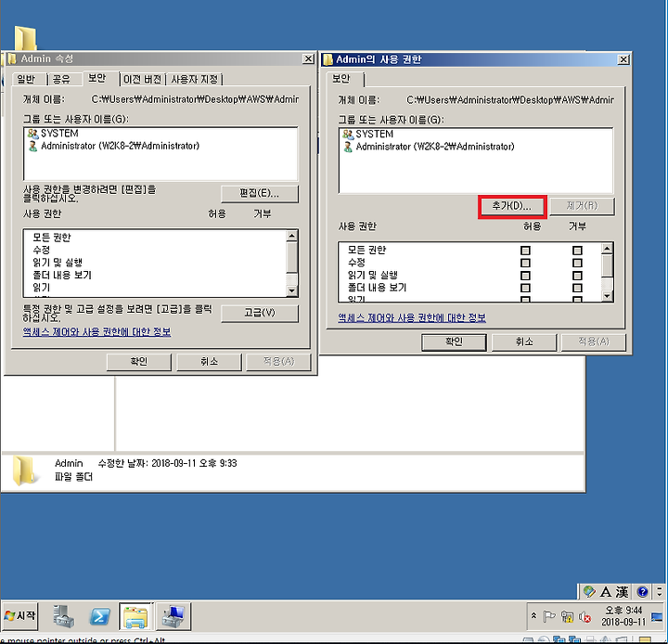Select the yellow folder icon on the desktop
Screen dimensions: 668x644
[x=25, y=38]
